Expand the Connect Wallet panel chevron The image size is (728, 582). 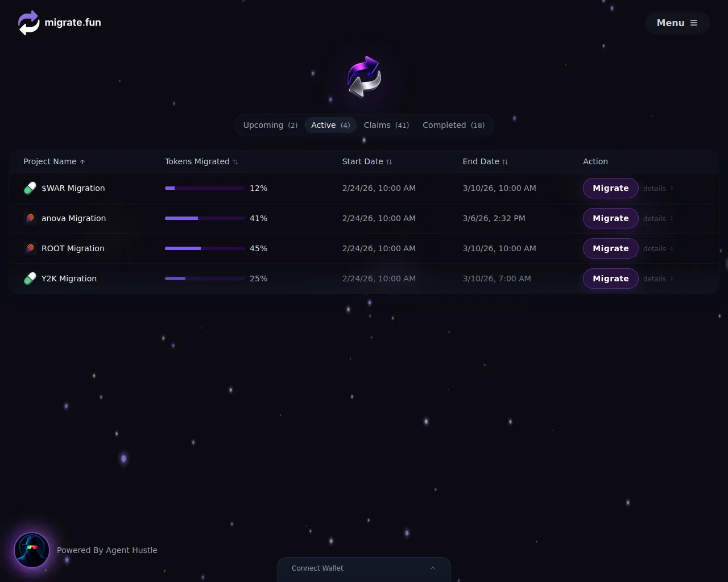pyautogui.click(x=433, y=568)
